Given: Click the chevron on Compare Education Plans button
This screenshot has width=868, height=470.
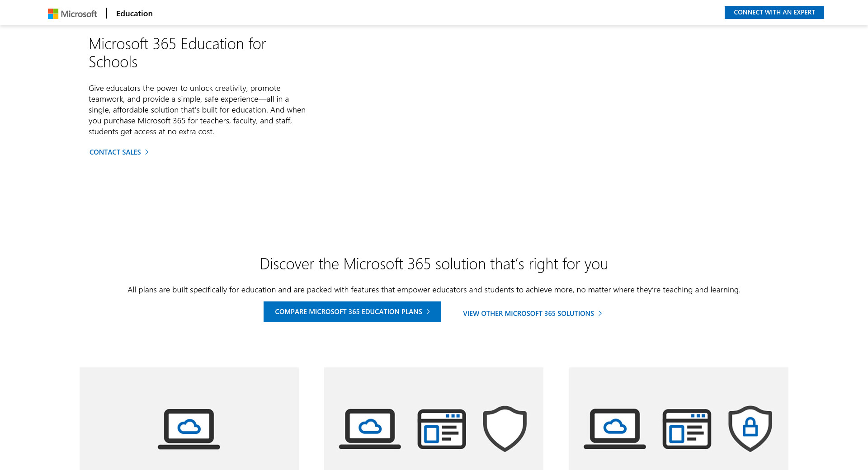Looking at the screenshot, I should (x=428, y=312).
